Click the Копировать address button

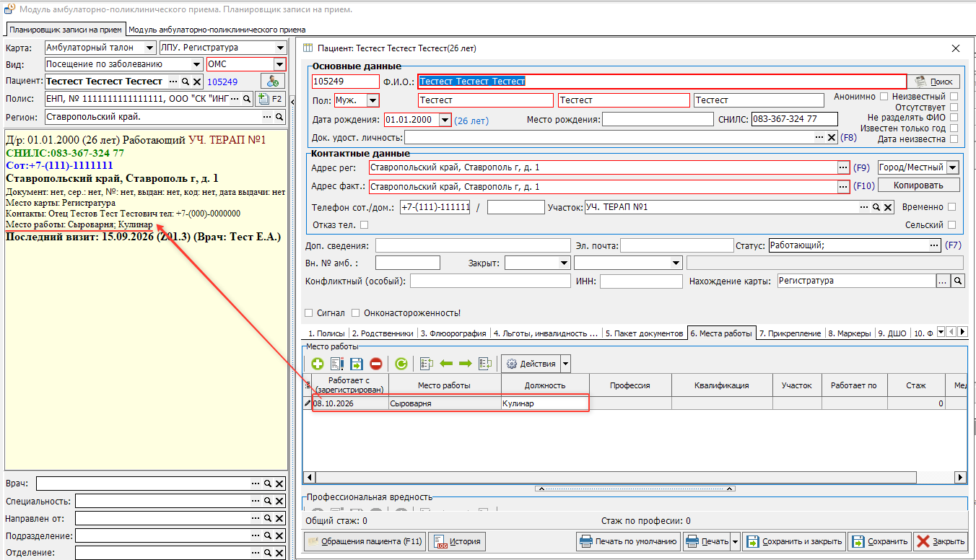[x=918, y=185]
